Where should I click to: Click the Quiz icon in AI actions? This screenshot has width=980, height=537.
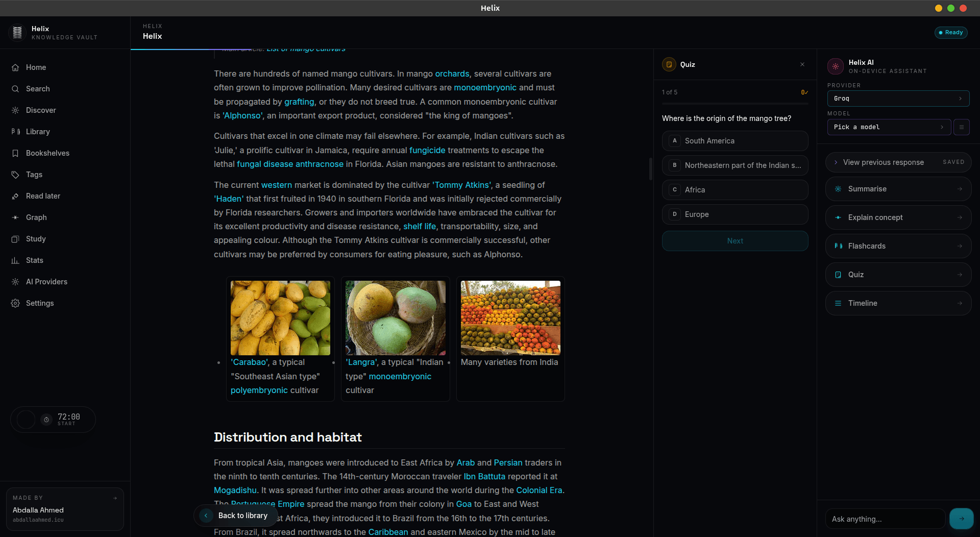click(x=838, y=275)
